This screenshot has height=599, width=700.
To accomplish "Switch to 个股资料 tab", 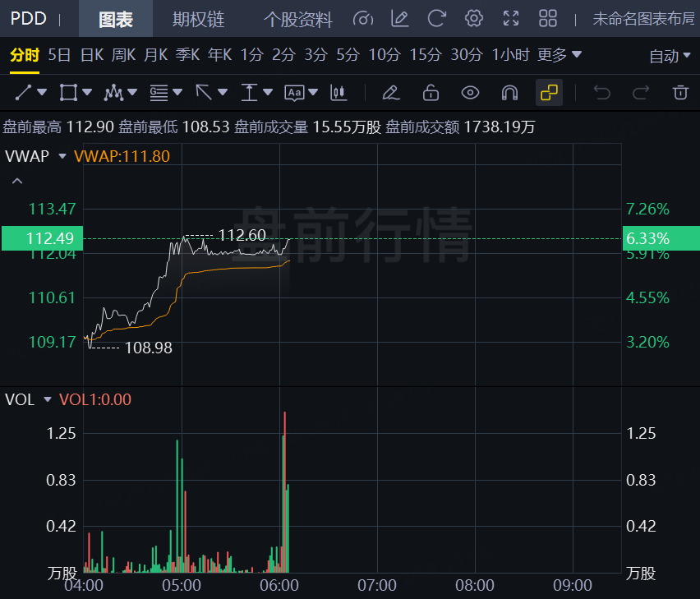I will coord(297,19).
